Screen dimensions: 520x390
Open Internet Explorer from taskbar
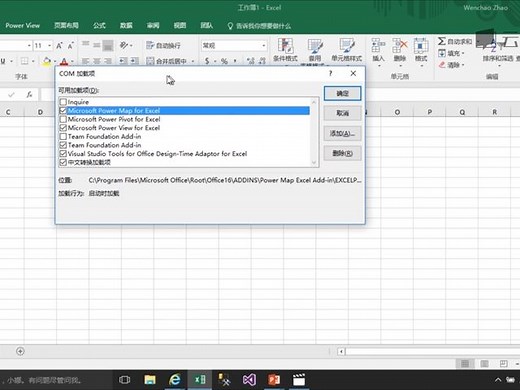[175, 380]
